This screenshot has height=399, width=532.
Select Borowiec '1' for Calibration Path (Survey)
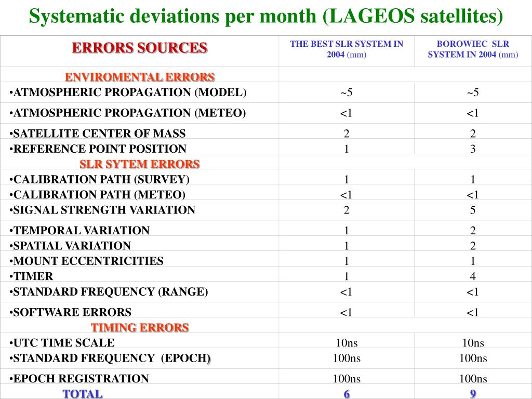(x=473, y=179)
